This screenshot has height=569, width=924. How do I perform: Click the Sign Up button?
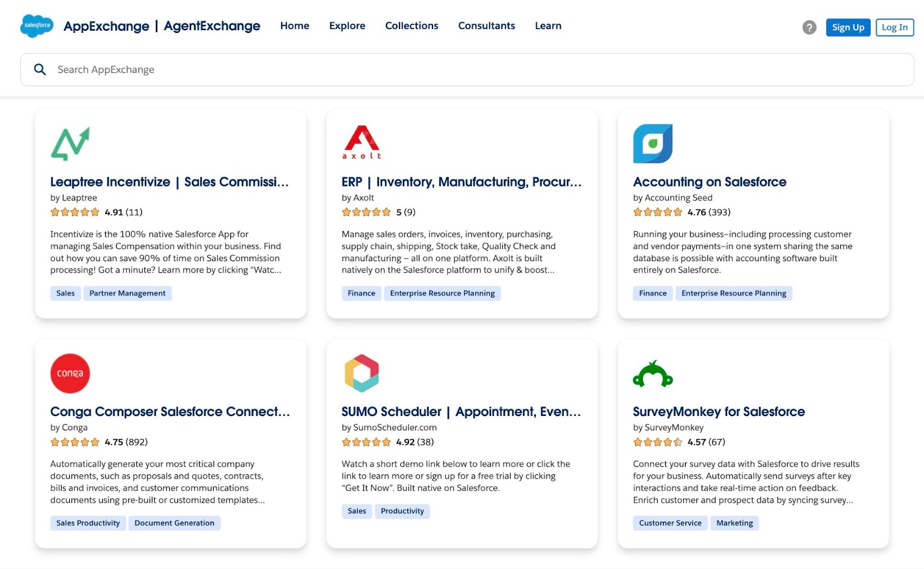848,27
